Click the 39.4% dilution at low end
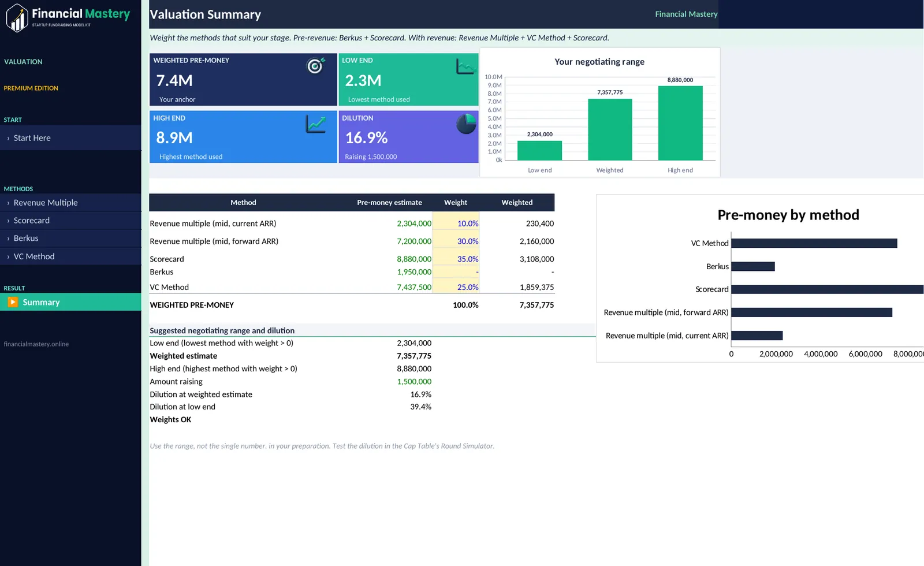This screenshot has width=924, height=566. tap(421, 407)
